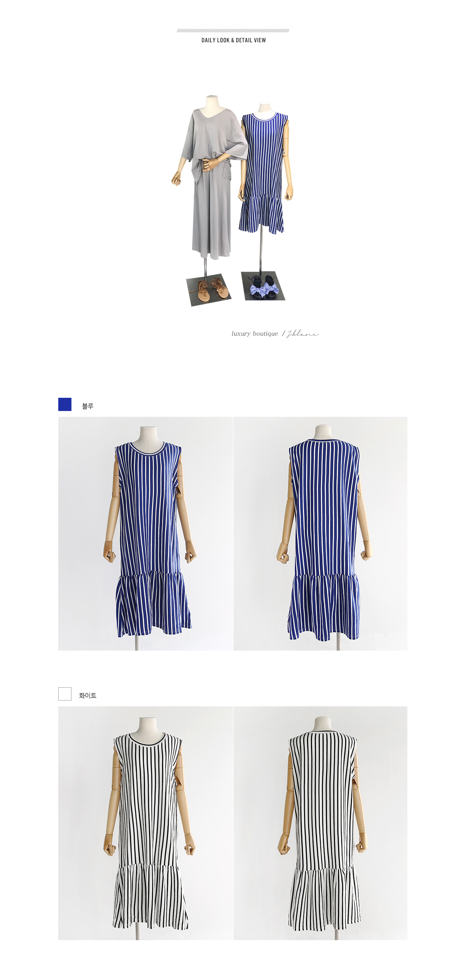Click the striped divider line above the heading
Viewport: 466px width, 980px height.
point(233,31)
